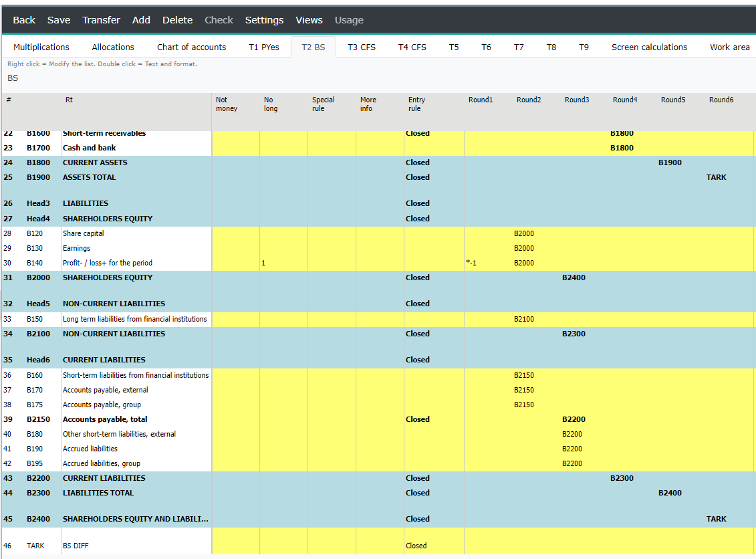Viewport: 756px width, 559px height.
Task: Click the Usage menu item
Action: coord(349,20)
